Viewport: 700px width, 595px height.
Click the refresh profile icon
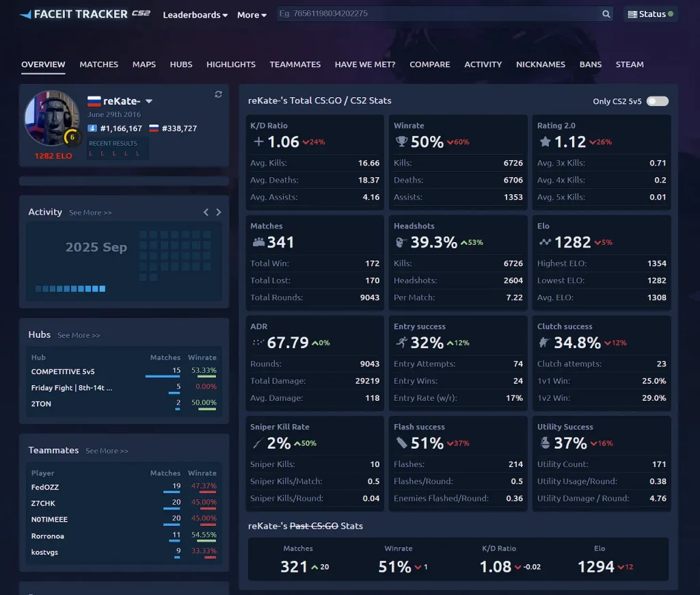click(x=218, y=94)
